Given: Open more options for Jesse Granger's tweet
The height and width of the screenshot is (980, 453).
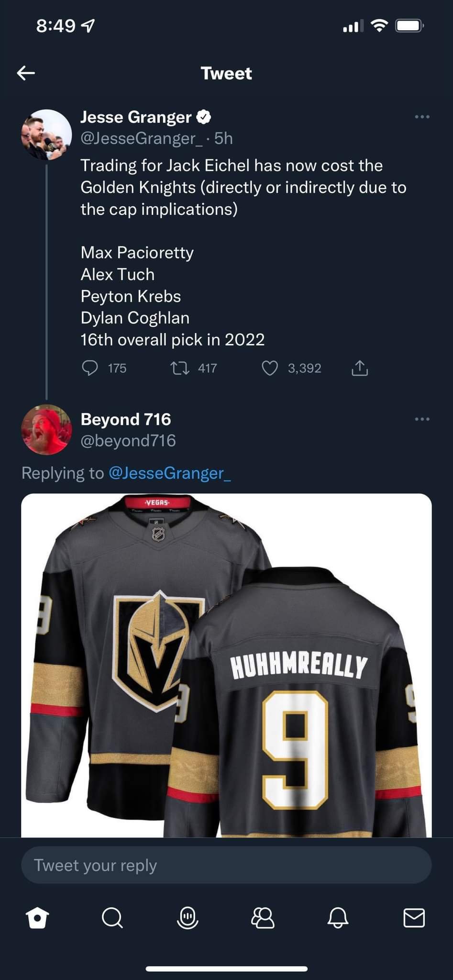Looking at the screenshot, I should [x=422, y=117].
